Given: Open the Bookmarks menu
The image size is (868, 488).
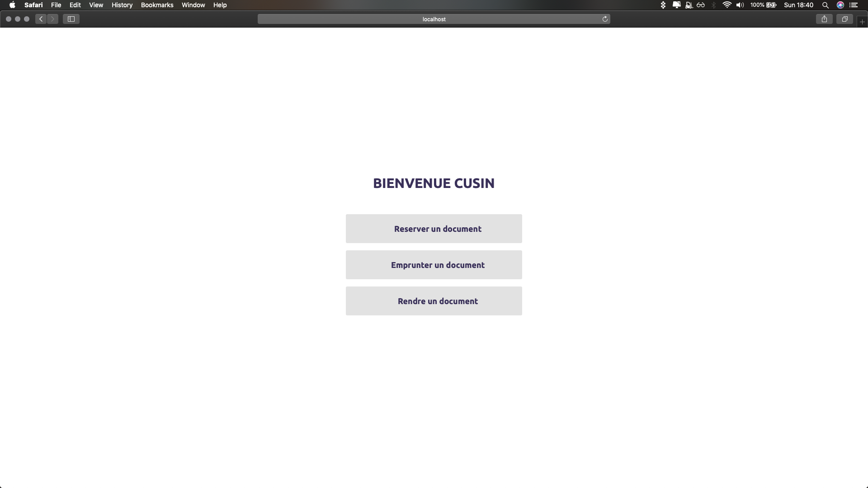Looking at the screenshot, I should [x=157, y=5].
